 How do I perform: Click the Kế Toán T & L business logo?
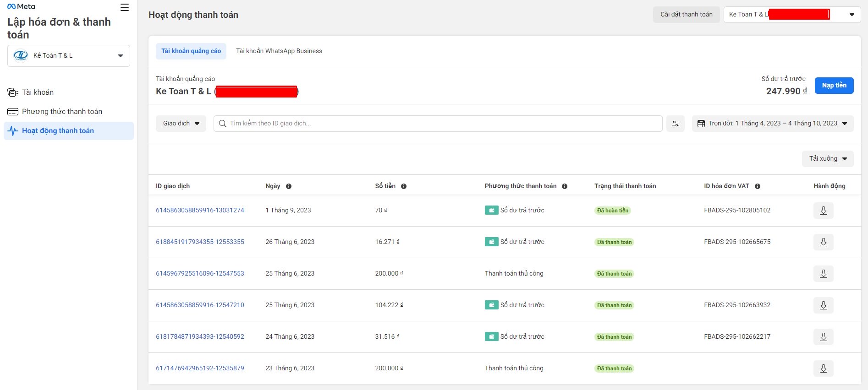pos(21,56)
